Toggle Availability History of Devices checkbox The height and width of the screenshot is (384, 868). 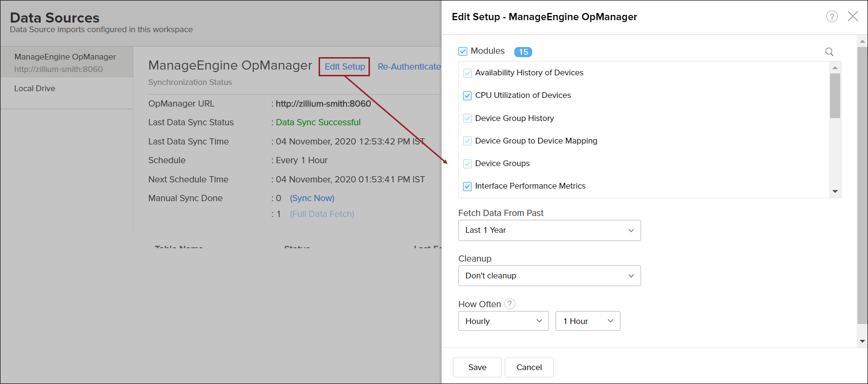point(467,73)
